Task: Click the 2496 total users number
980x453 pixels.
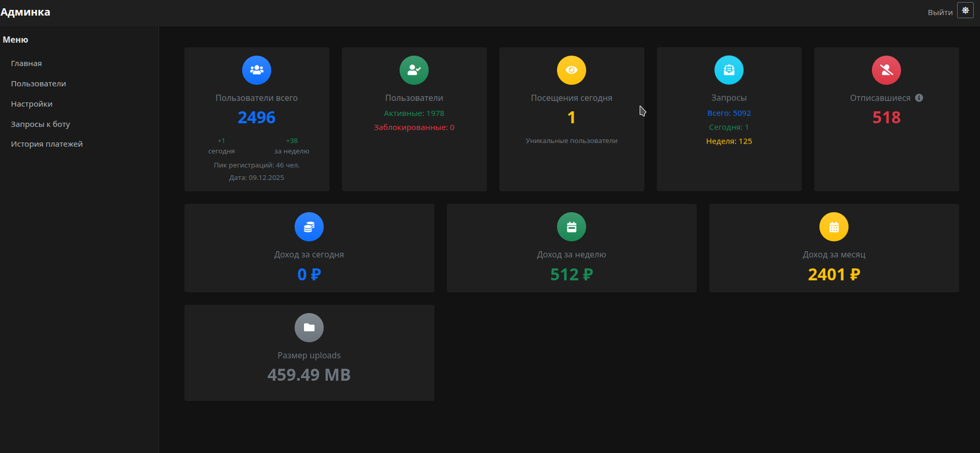Action: [x=257, y=118]
